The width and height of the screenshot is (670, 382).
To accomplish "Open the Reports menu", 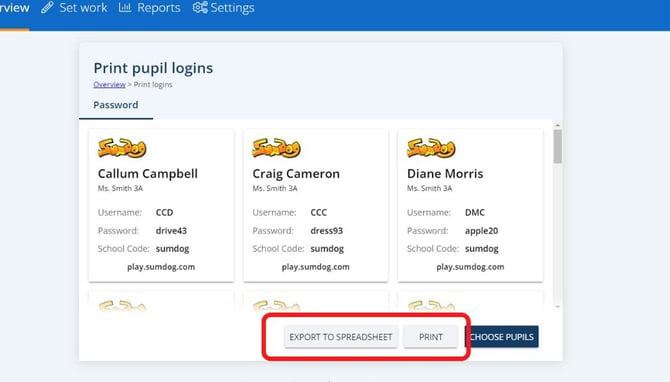I will [150, 8].
